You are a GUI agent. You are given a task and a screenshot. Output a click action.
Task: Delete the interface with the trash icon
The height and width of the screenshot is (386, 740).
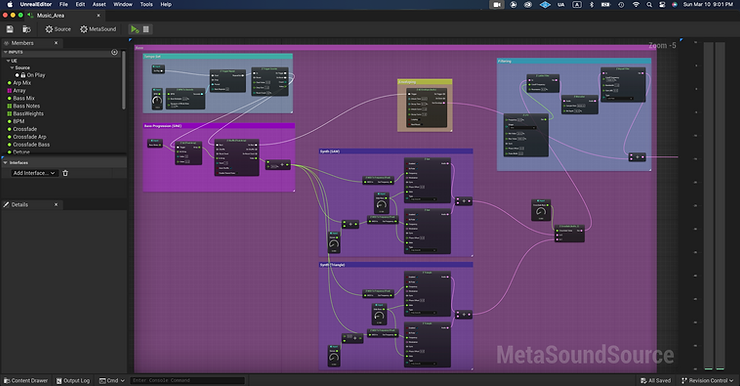[x=65, y=173]
